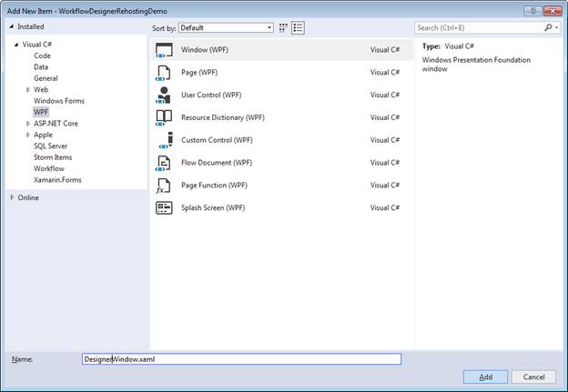
Task: Open the help button in title bar
Action: [533, 11]
